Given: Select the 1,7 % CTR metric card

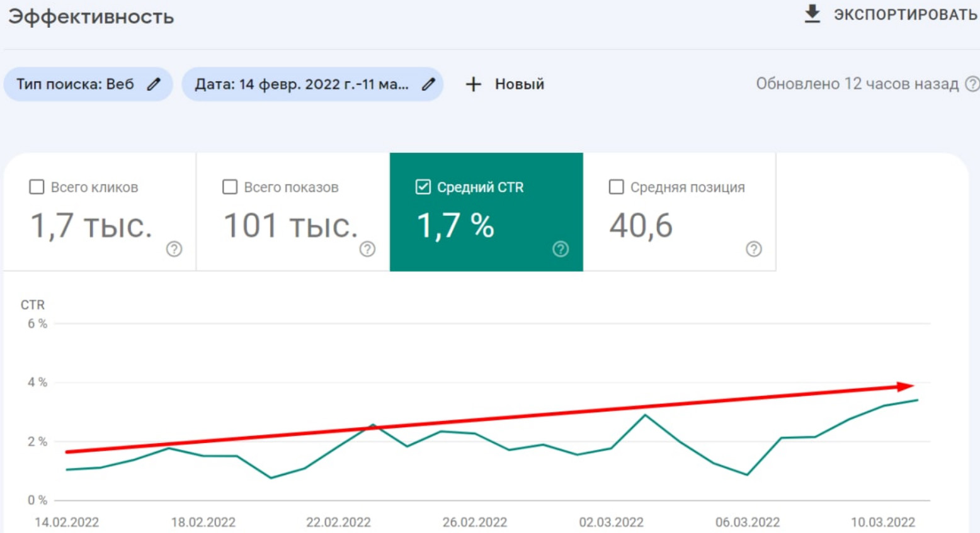Looking at the screenshot, I should (x=486, y=212).
